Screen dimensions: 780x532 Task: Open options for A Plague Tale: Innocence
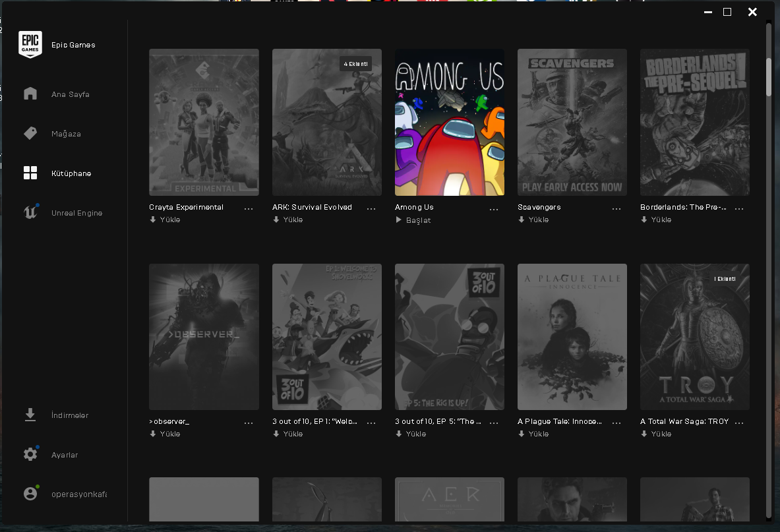616,423
